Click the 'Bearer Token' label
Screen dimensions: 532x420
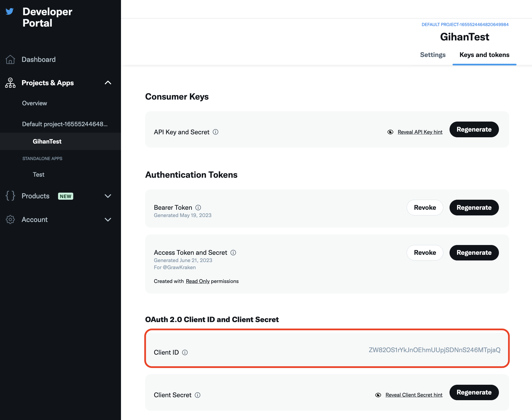coord(173,208)
